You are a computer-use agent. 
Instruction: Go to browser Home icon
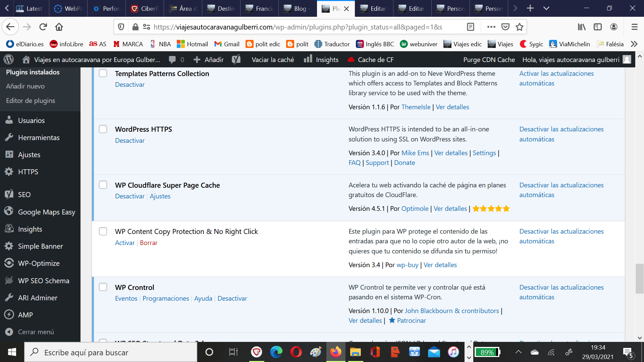point(59,27)
